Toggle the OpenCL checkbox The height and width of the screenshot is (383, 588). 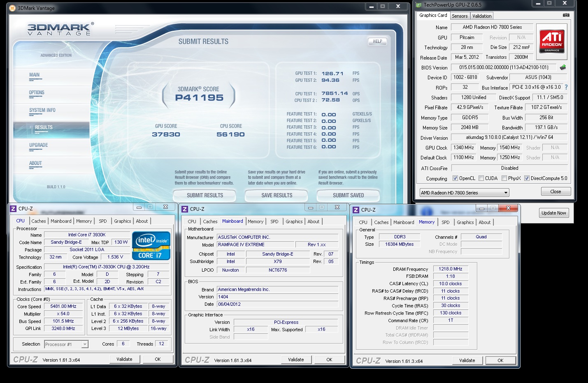(455, 178)
